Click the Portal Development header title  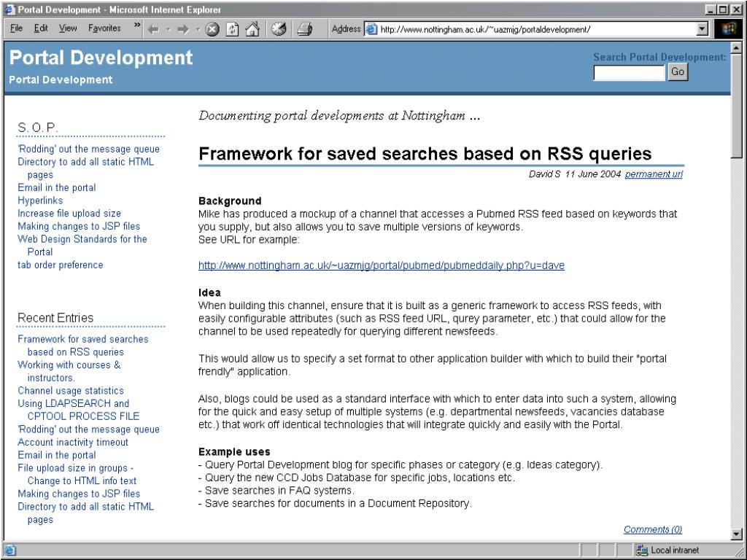[x=101, y=58]
